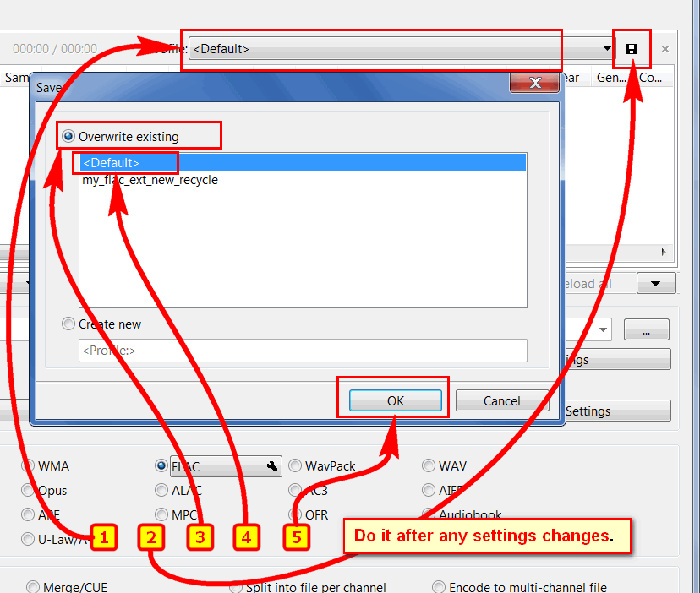Choose the WMA output format

click(28, 465)
